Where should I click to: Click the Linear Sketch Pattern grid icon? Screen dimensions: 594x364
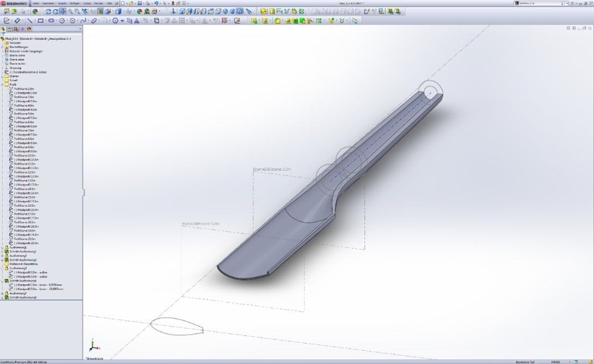[x=182, y=20]
